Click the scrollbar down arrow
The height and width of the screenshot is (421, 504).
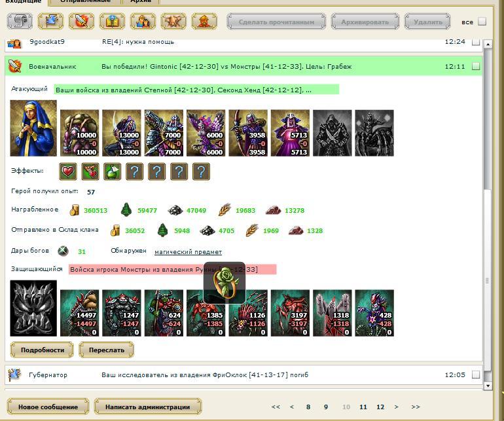[x=488, y=385]
